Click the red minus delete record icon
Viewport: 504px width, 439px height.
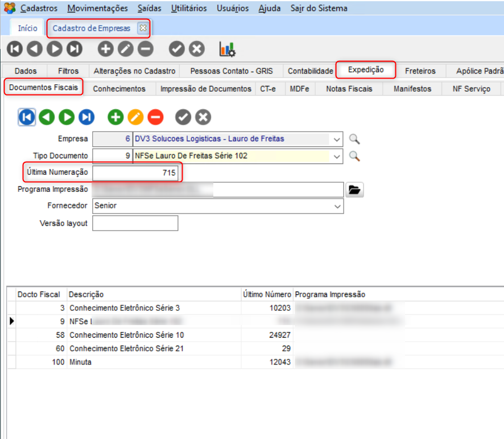pyautogui.click(x=155, y=117)
